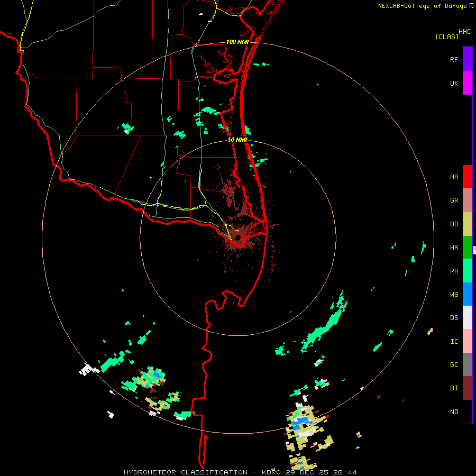Click the 'WS' legend label
Screen dimensions: 476x476
454,294
